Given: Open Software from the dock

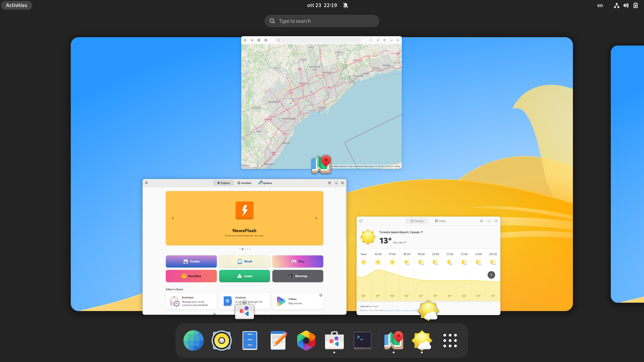Looking at the screenshot, I should 334,341.
